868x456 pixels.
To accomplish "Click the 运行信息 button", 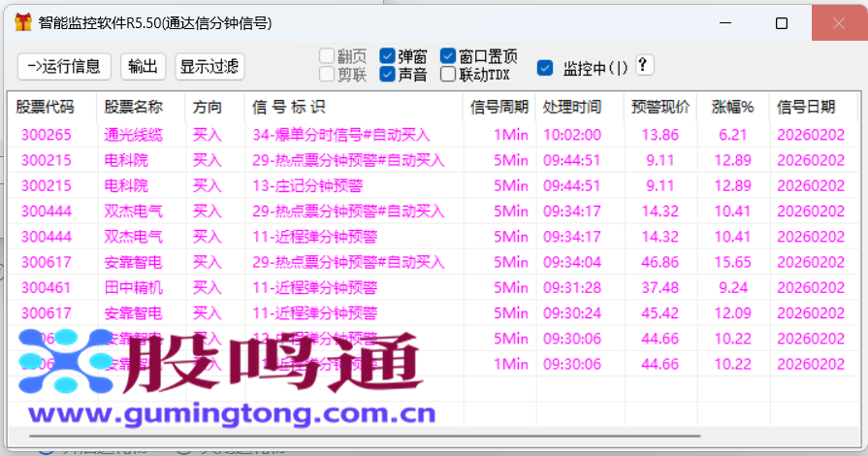I will pyautogui.click(x=64, y=66).
